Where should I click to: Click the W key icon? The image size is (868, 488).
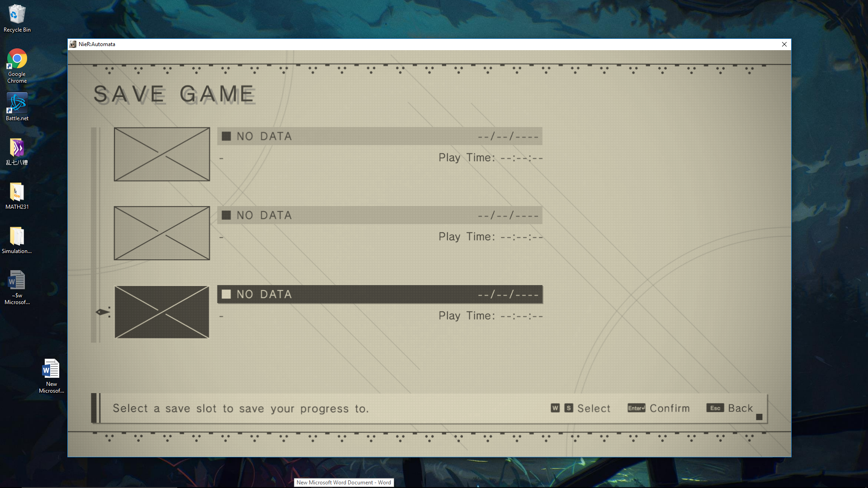coord(555,408)
